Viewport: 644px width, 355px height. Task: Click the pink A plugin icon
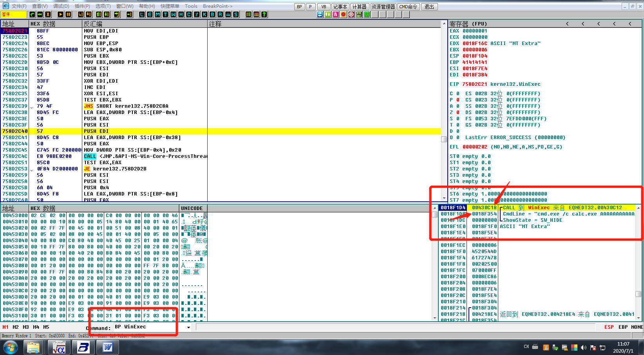(336, 14)
